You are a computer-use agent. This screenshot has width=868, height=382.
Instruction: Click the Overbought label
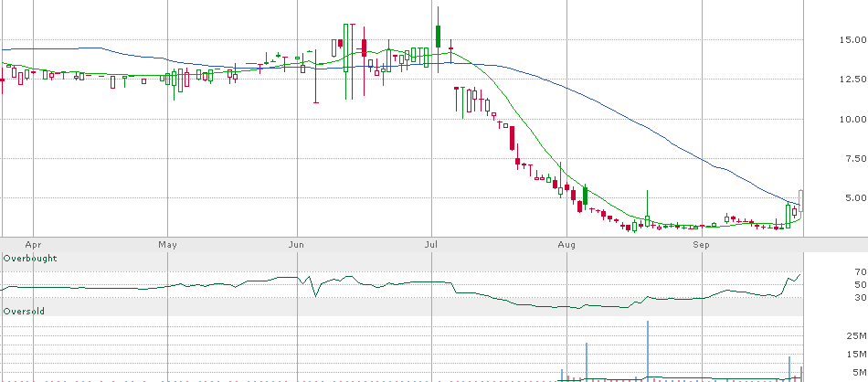30,259
